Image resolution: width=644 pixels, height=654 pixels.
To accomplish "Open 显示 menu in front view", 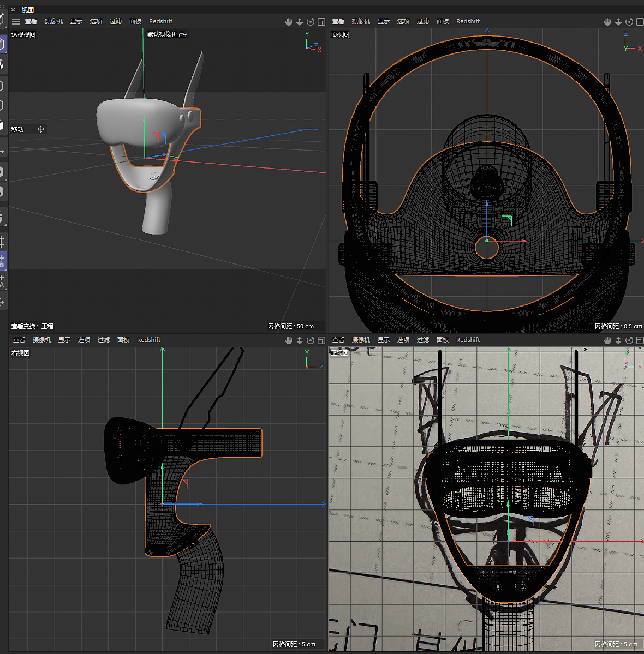I will (x=384, y=340).
